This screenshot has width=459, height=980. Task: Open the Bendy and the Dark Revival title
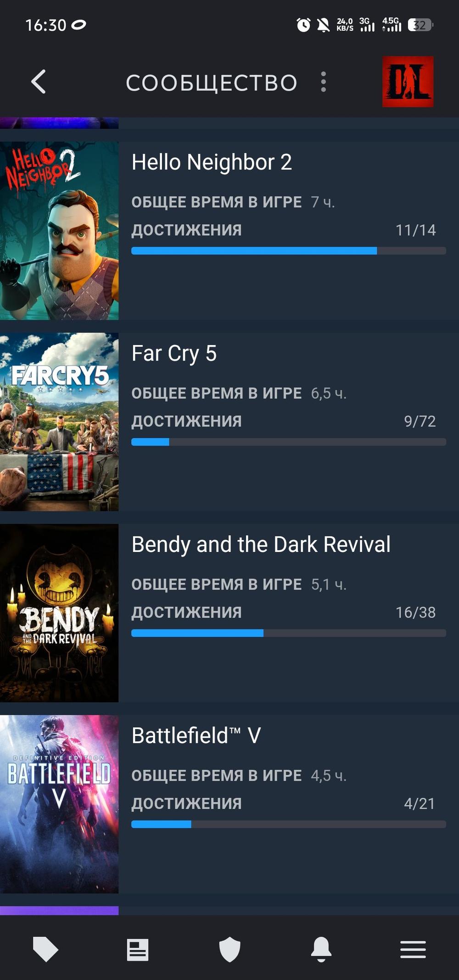[261, 545]
